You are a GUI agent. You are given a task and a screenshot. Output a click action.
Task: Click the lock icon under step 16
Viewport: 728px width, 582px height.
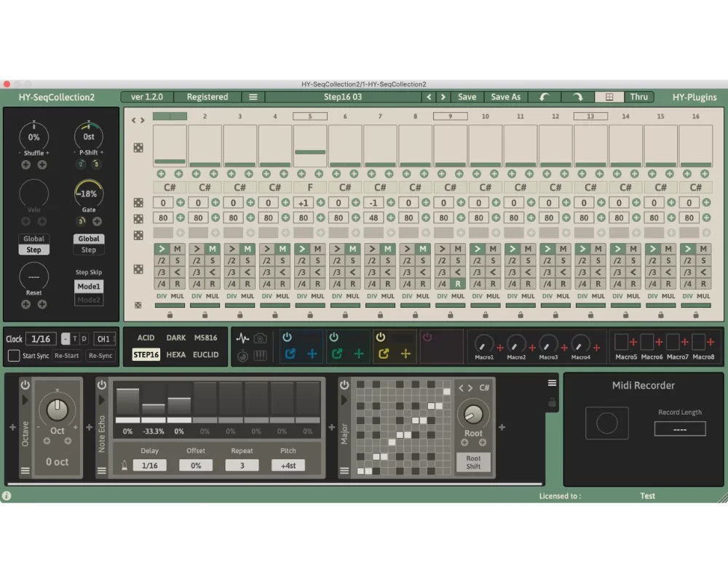[695, 315]
